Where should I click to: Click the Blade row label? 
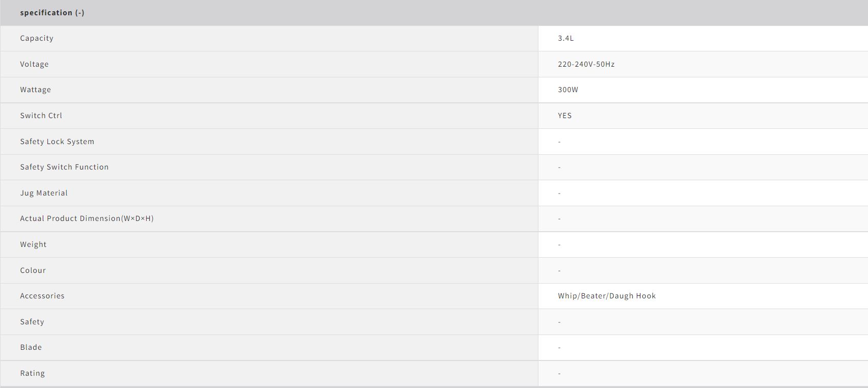[31, 347]
